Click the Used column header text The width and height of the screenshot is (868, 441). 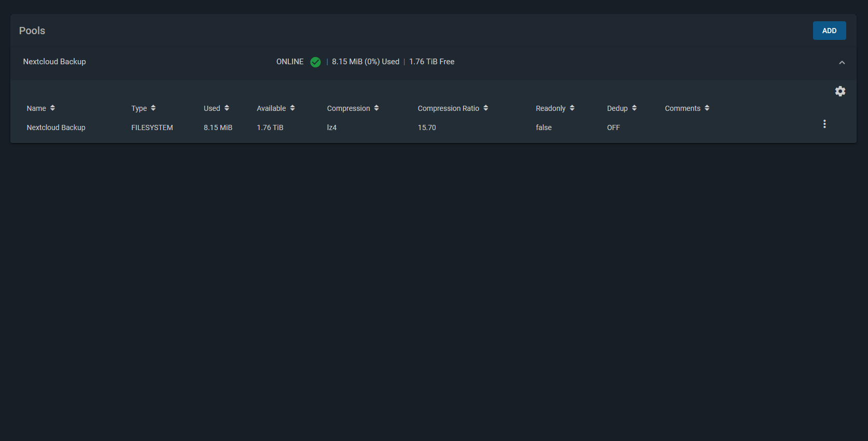pyautogui.click(x=212, y=108)
